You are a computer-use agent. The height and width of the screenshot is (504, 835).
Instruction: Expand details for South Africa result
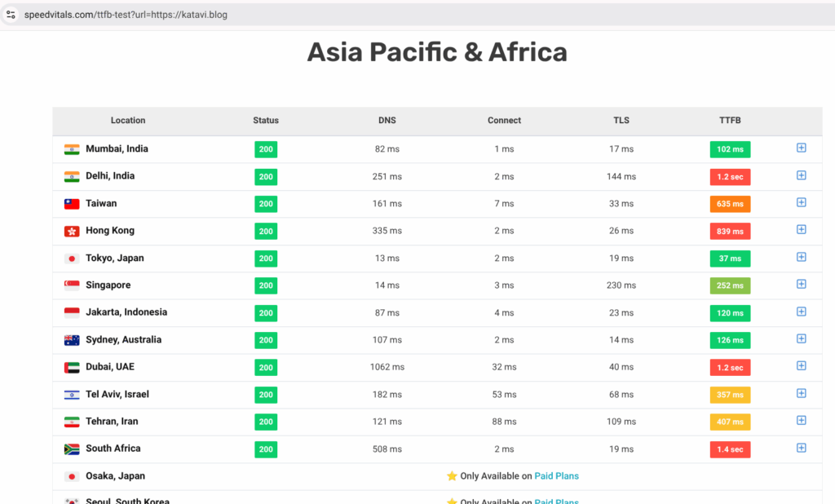pyautogui.click(x=801, y=448)
